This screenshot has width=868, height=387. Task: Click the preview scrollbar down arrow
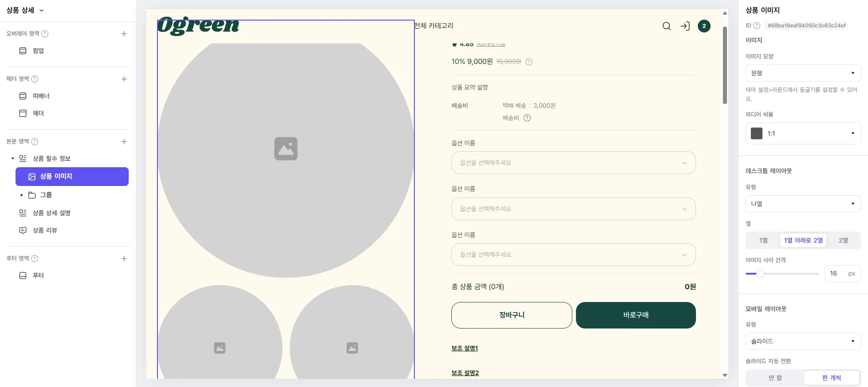point(725,375)
